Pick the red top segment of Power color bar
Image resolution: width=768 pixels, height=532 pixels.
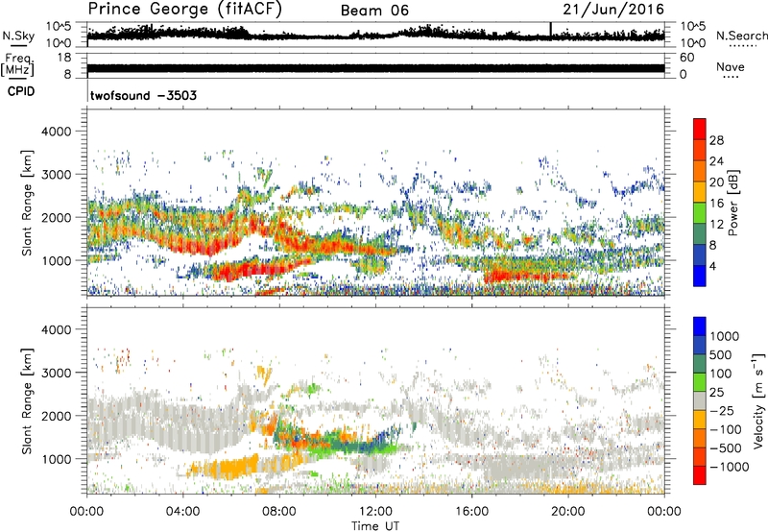coord(700,130)
